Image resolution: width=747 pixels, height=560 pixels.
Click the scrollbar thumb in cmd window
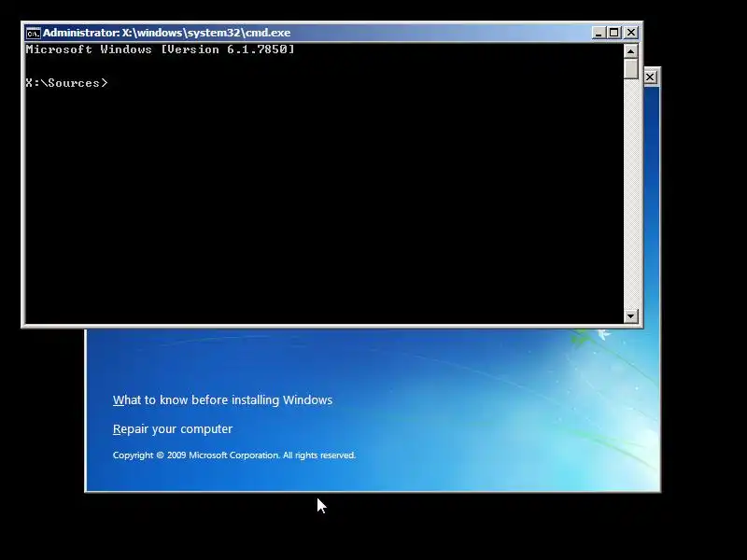pyautogui.click(x=631, y=68)
